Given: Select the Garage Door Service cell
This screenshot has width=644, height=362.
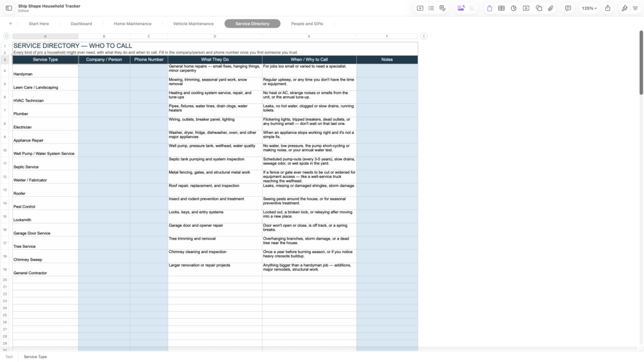Looking at the screenshot, I should coord(45,230).
